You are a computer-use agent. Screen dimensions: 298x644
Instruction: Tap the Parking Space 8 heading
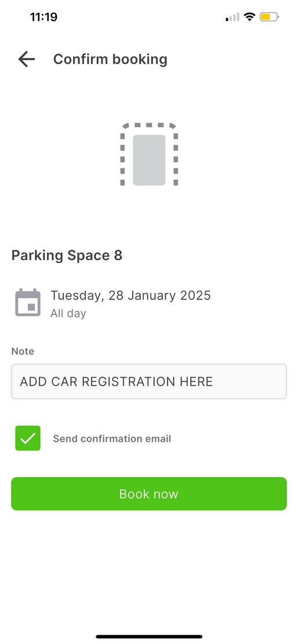coord(67,255)
